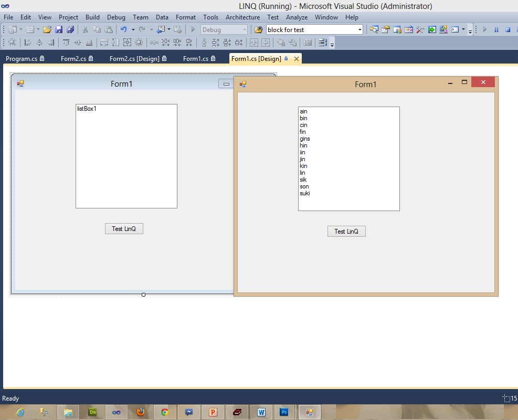
Task: Click the Undo arrow icon
Action: (x=124, y=30)
